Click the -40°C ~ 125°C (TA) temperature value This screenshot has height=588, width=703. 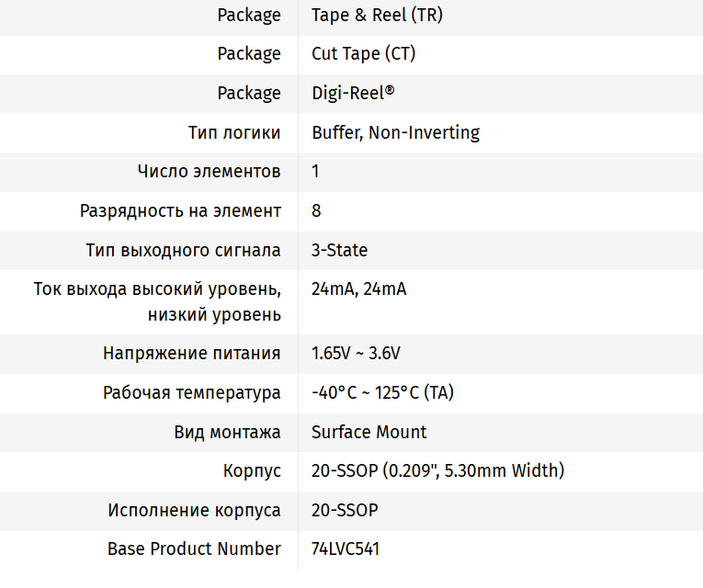(x=382, y=393)
